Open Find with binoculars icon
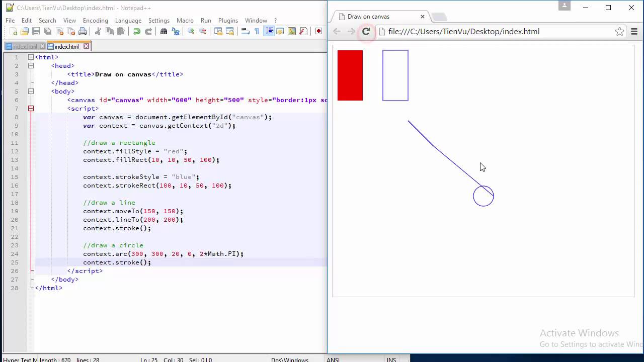 pos(164,31)
